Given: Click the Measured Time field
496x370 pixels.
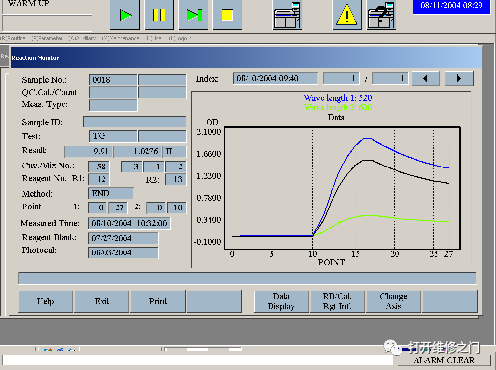Looking at the screenshot, I should click(129, 223).
